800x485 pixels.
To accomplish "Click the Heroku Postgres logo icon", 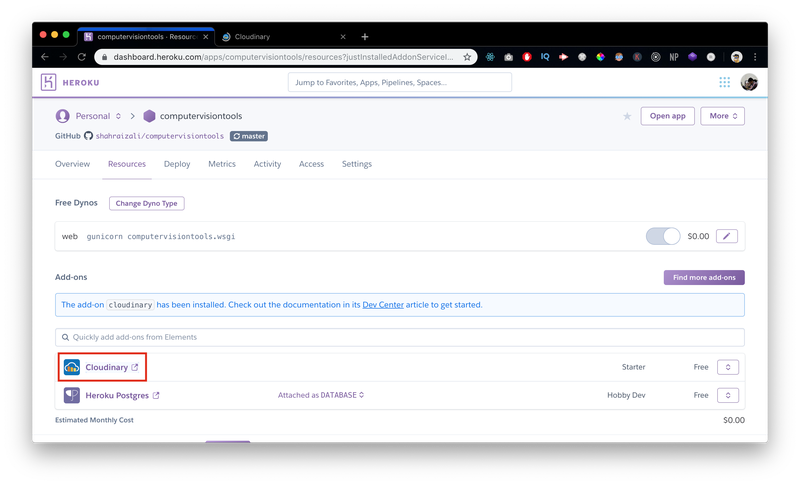I will tap(72, 395).
